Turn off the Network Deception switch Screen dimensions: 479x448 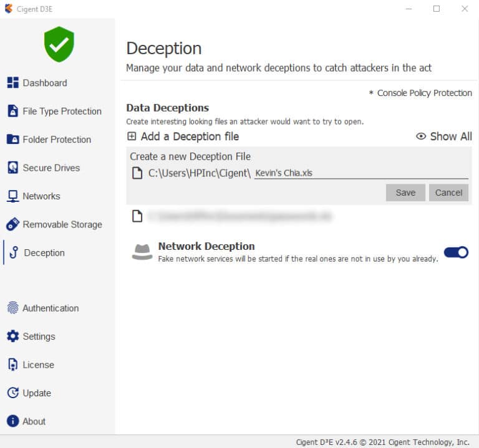(456, 252)
